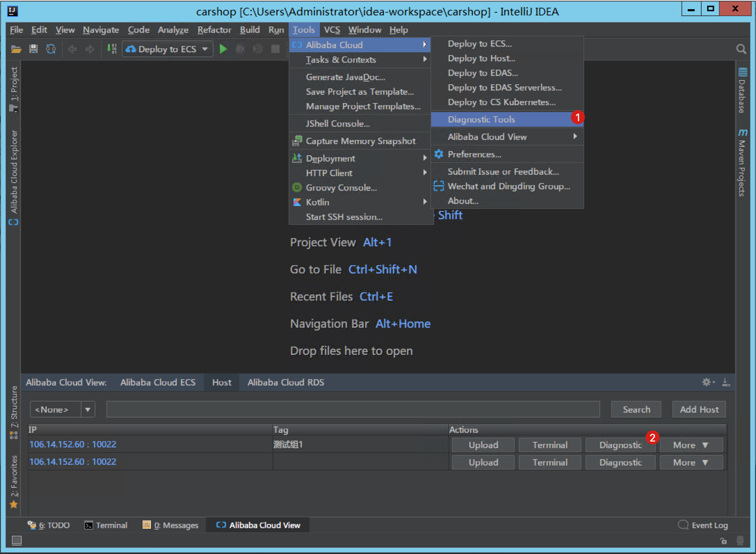Screen dimensions: 756x554
Task: Click Diagnostic in the 测试组1 row
Action: (x=620, y=445)
